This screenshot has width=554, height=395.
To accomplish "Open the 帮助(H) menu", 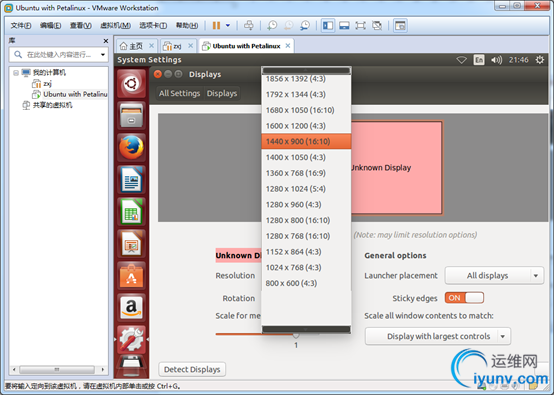I will coord(187,25).
